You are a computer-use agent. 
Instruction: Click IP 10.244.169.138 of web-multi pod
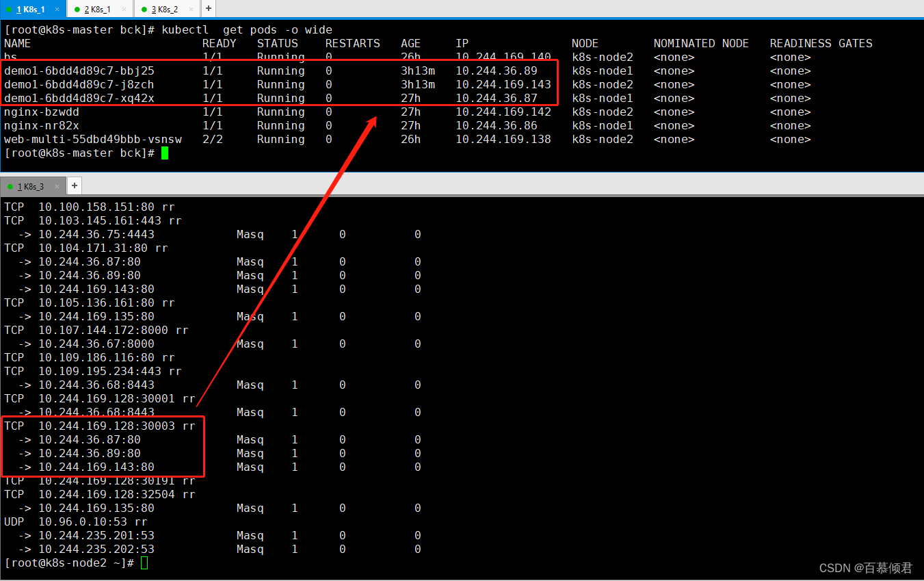503,140
